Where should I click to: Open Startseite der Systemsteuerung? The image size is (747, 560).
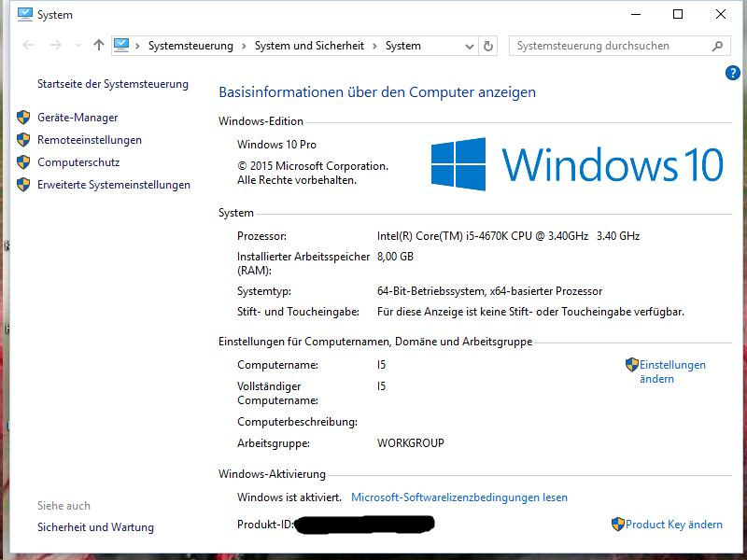(x=112, y=84)
